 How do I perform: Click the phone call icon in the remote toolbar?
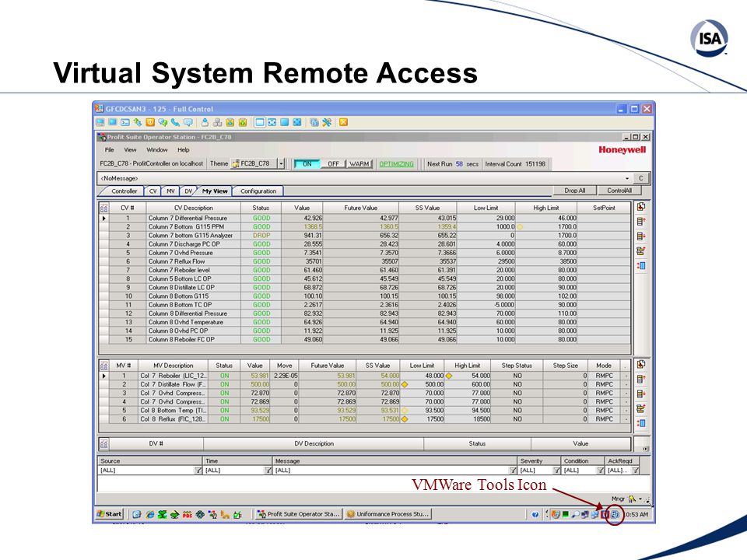(x=175, y=122)
